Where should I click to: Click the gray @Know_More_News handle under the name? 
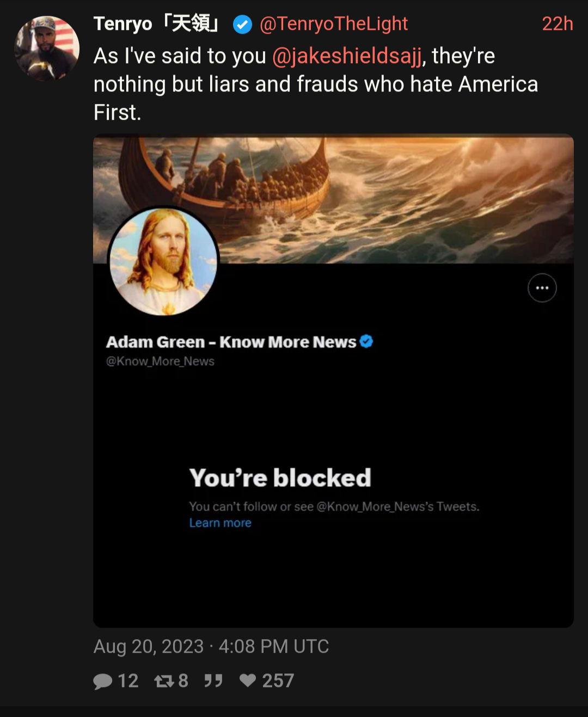[160, 361]
